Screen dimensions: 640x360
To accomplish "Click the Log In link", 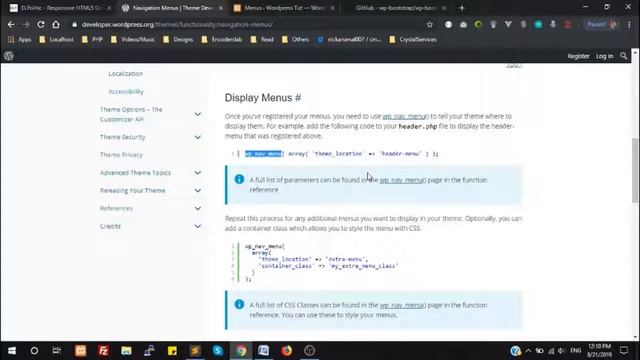I will [x=604, y=56].
